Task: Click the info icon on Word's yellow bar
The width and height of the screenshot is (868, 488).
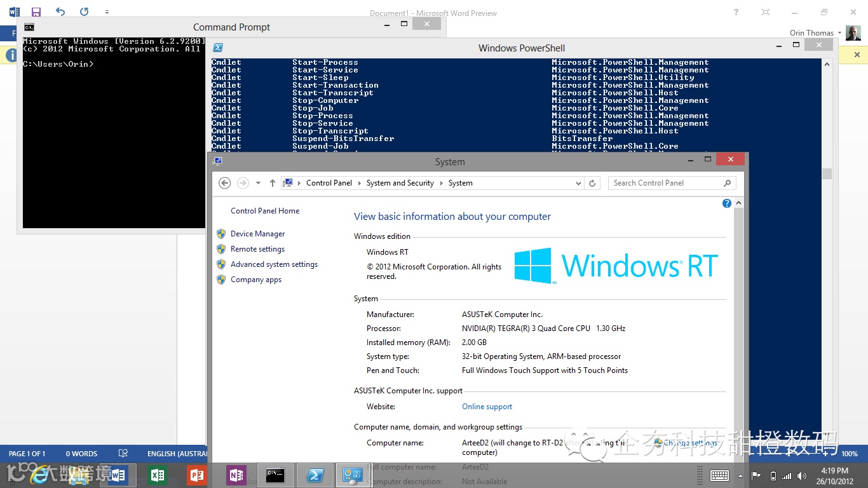Action: click(x=11, y=55)
